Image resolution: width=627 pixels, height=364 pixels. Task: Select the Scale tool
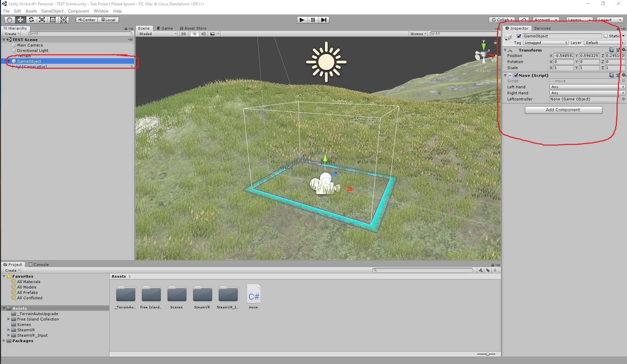pos(42,20)
